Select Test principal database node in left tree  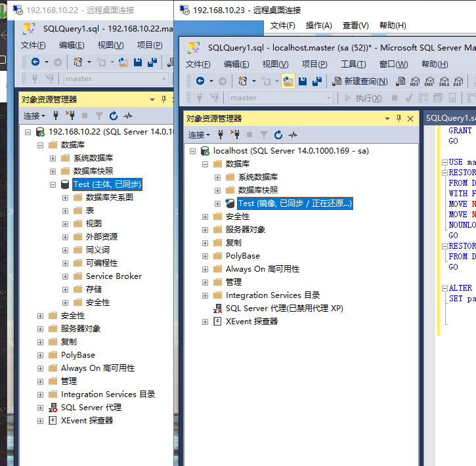(x=108, y=184)
